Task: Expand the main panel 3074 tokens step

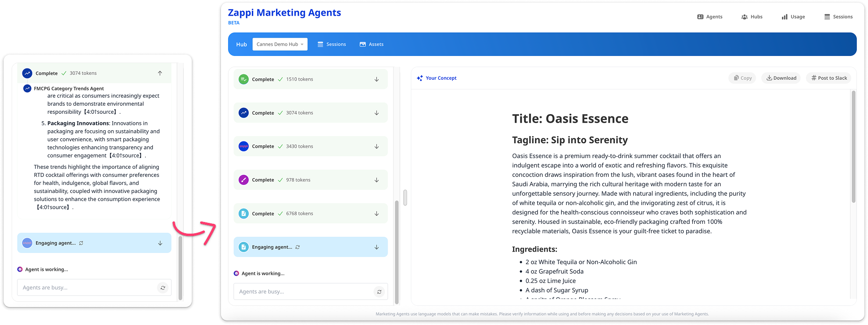Action: 376,113
